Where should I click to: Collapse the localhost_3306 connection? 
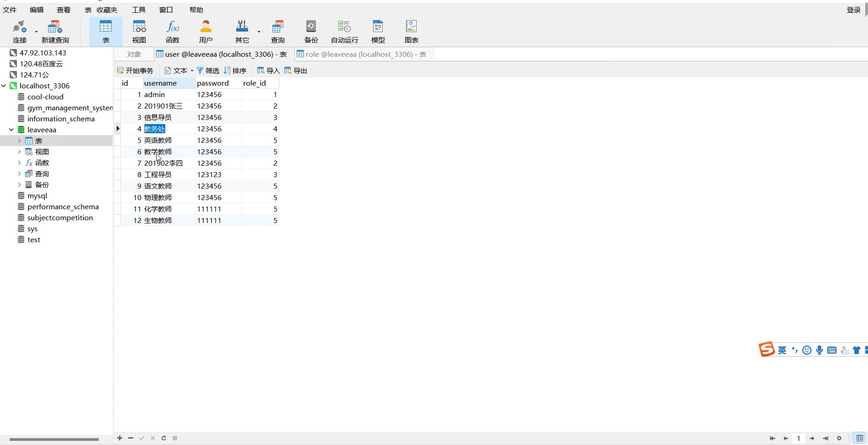(4, 86)
